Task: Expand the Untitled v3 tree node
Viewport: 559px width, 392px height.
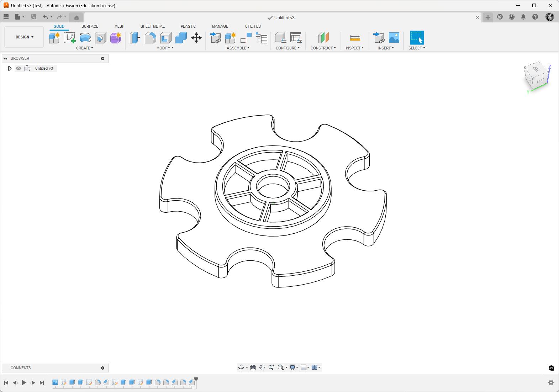Action: (10, 68)
